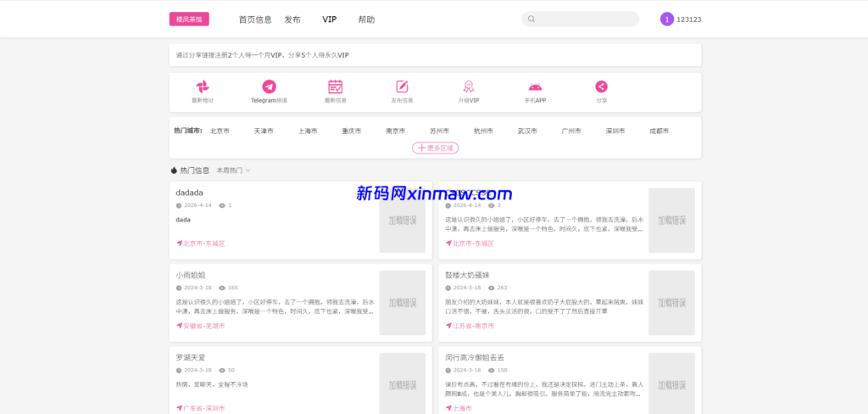Click the eye icon beside 158 views
This screenshot has height=414, width=868.
491,370
